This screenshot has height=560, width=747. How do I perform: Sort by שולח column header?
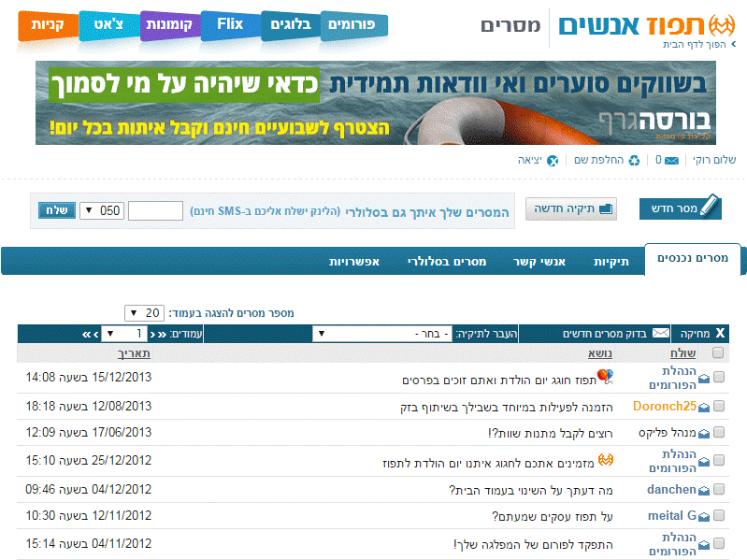click(x=682, y=353)
